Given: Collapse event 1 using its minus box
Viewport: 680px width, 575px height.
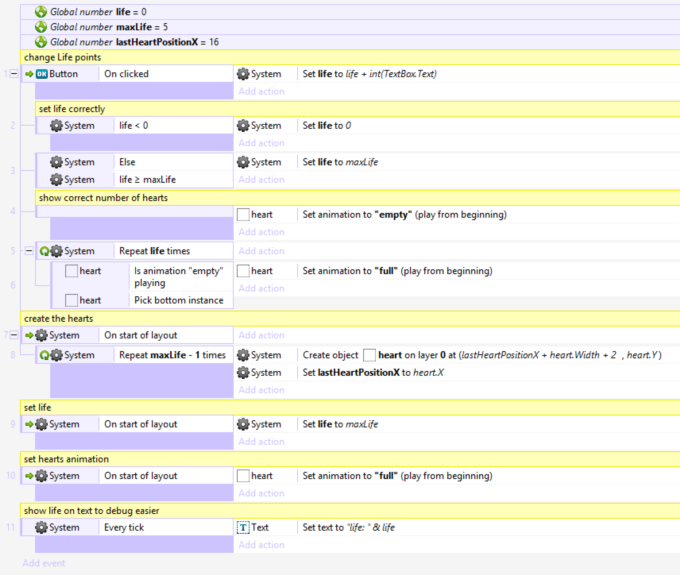Looking at the screenshot, I should [13, 74].
